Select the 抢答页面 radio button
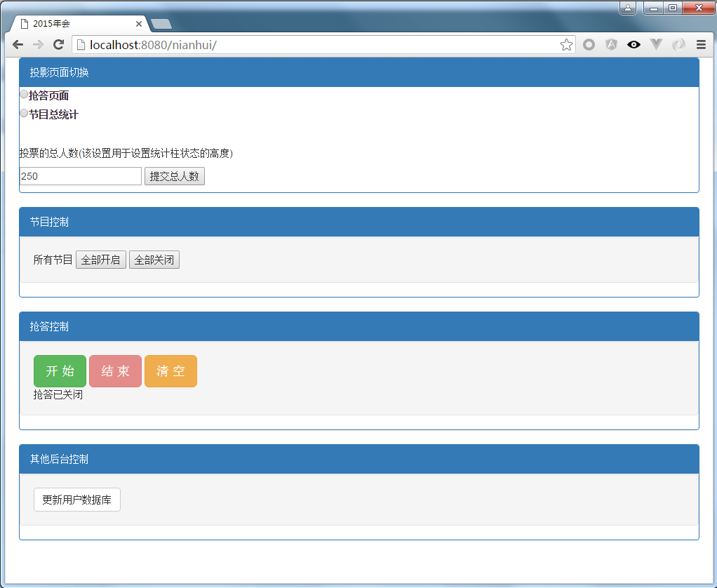The height and width of the screenshot is (588, 717). click(24, 94)
